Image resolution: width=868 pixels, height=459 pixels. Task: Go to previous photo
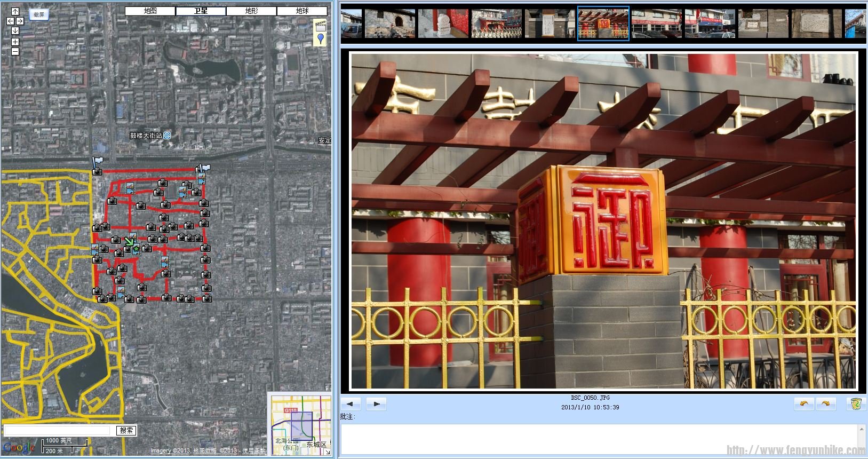[351, 404]
